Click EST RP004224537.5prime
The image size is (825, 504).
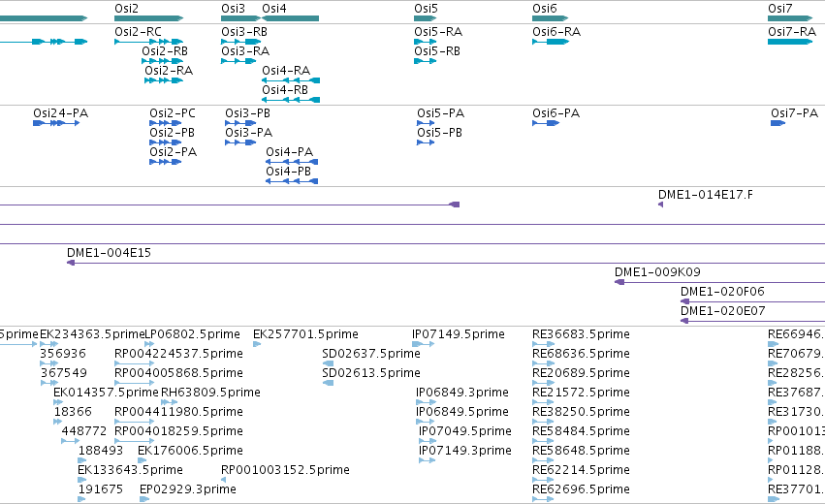pos(179,354)
